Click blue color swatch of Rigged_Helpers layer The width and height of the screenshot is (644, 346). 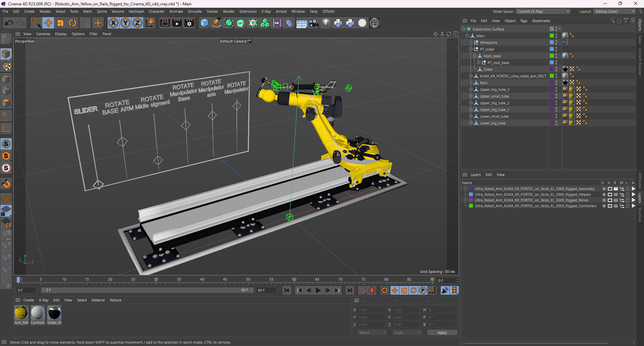pyautogui.click(x=471, y=194)
